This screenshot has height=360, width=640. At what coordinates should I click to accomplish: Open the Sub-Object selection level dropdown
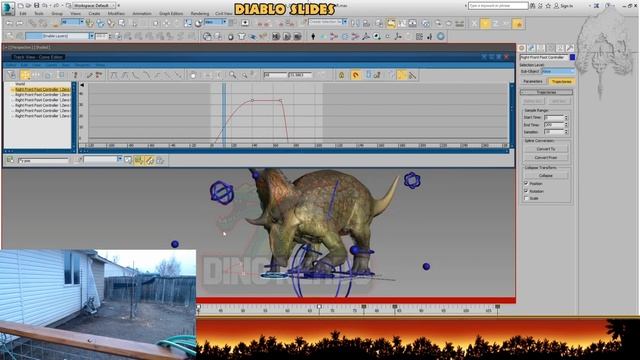(x=558, y=71)
